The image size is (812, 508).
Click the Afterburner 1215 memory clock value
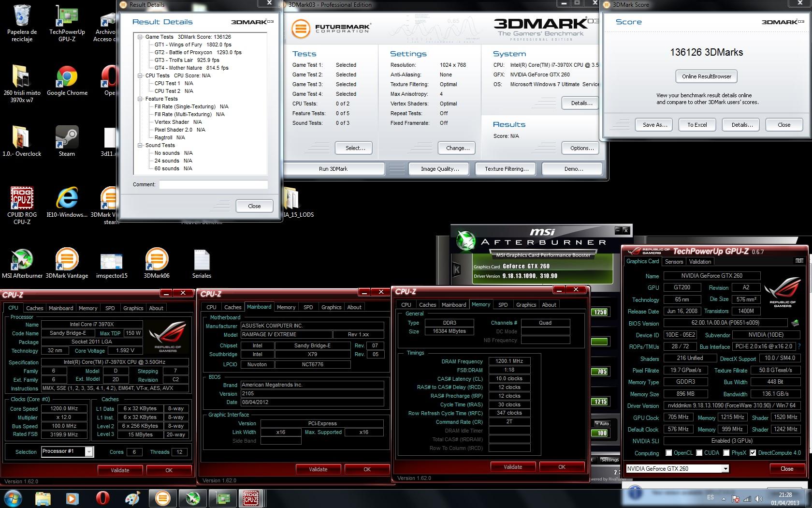600,402
